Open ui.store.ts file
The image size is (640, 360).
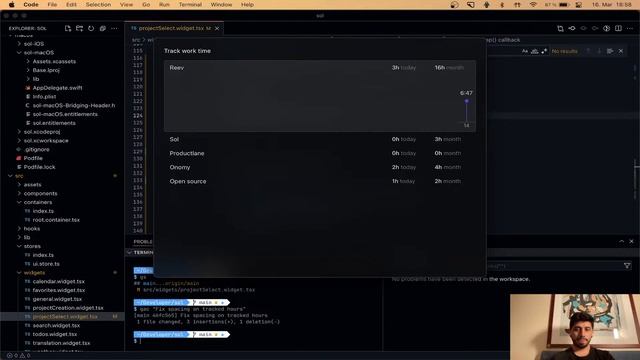point(46,264)
